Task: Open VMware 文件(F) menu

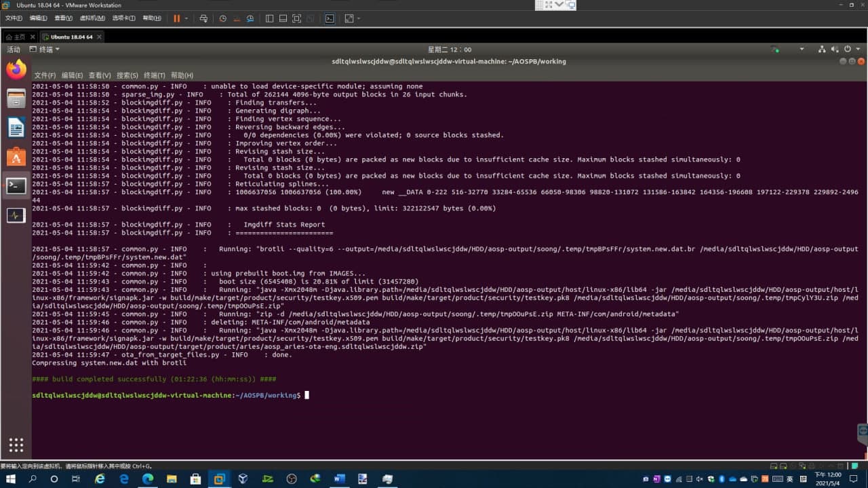Action: click(14, 18)
